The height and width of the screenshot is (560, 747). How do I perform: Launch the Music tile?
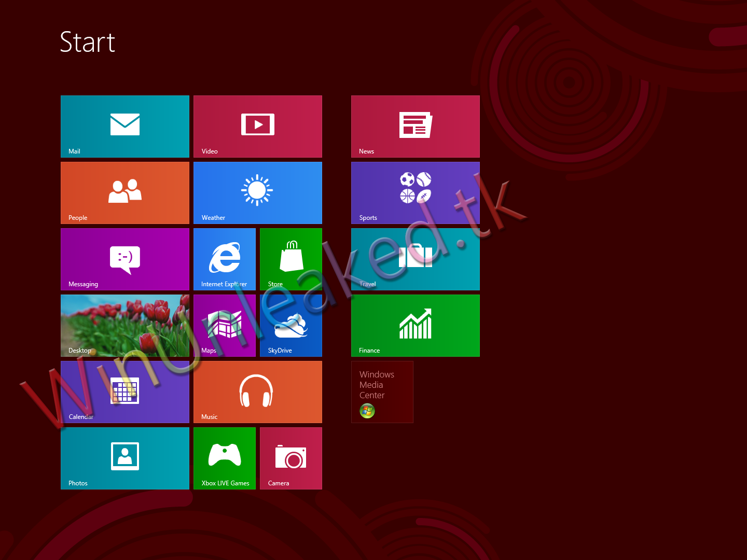click(258, 392)
